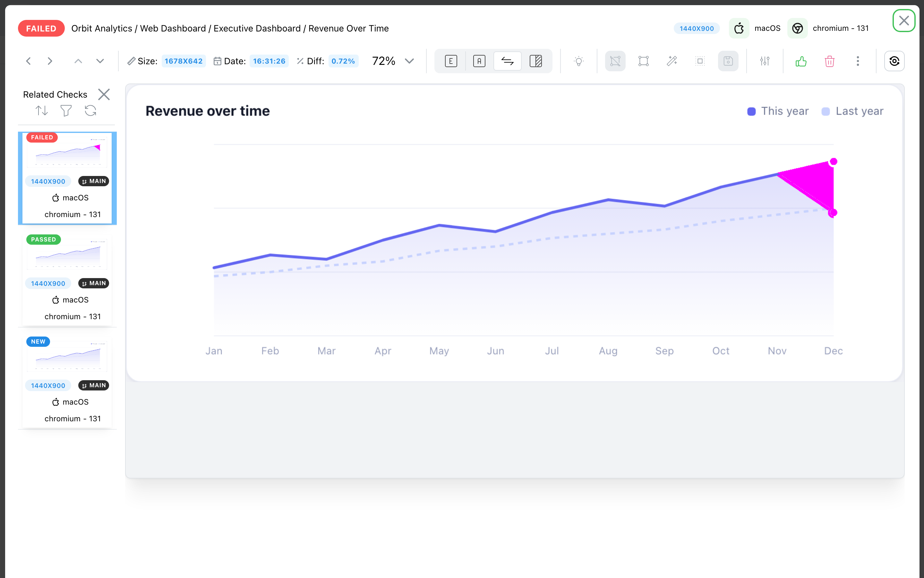This screenshot has width=924, height=578.
Task: Open the match settings sliders
Action: point(765,61)
